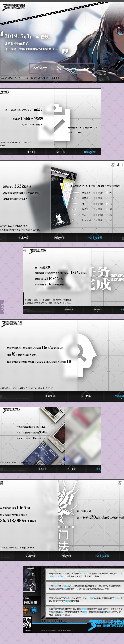Click the 特别回顾 label beside the avatar
124x644 pixels.
[30, 602]
